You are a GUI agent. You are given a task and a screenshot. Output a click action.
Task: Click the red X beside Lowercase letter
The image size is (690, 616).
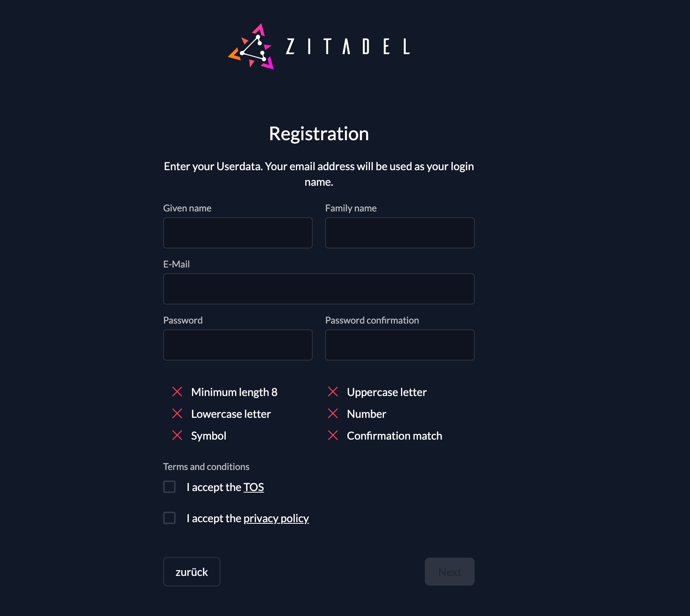point(177,414)
